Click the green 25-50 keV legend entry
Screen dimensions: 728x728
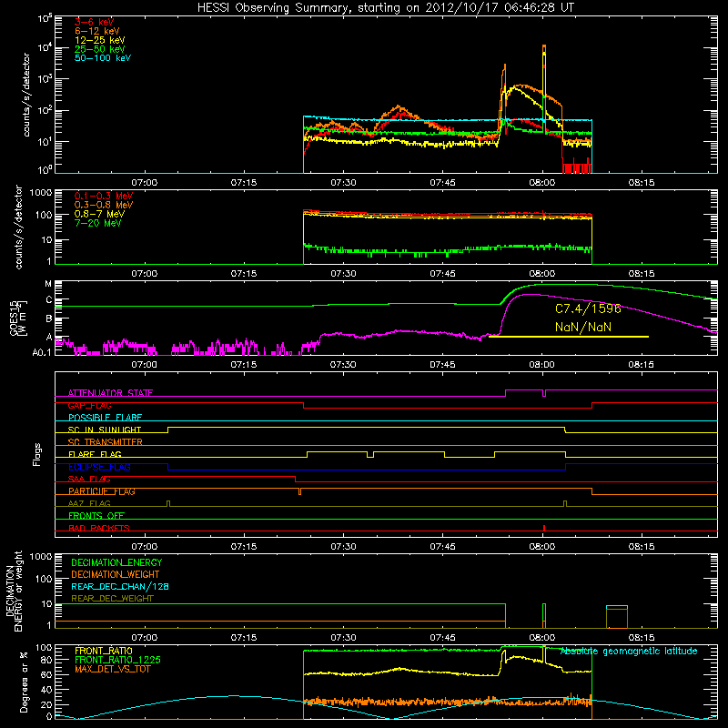(x=100, y=49)
